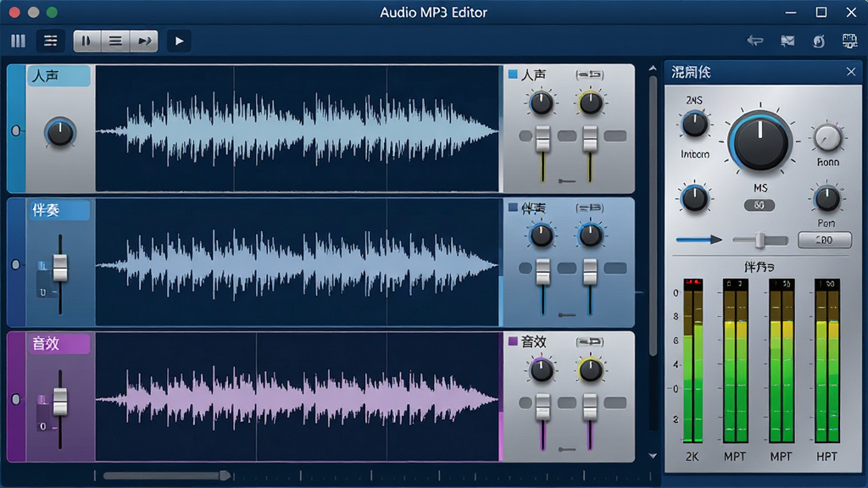Open the mixer sliders icon in toolbar
Screen dimensions: 868x488
point(50,41)
